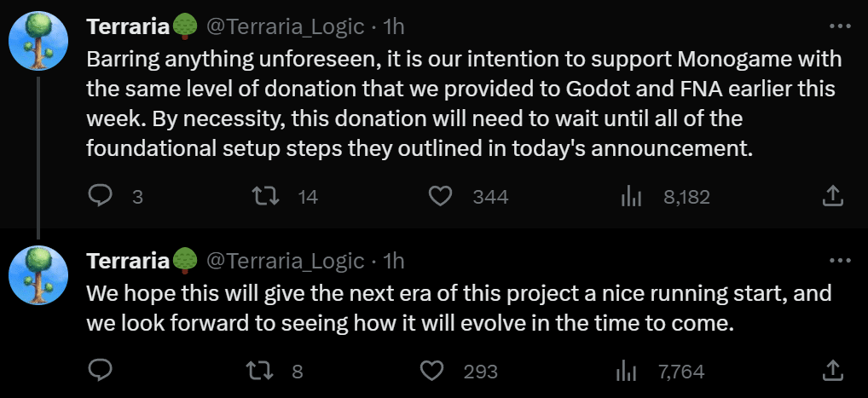Reply to the second tweet about next era
The width and height of the screenshot is (868, 398).
(101, 371)
